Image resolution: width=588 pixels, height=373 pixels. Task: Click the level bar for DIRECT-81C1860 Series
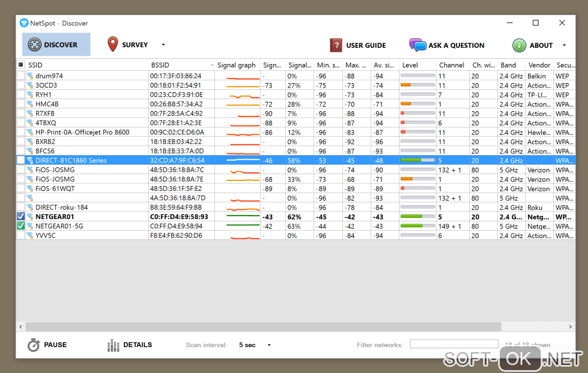pyautogui.click(x=417, y=160)
